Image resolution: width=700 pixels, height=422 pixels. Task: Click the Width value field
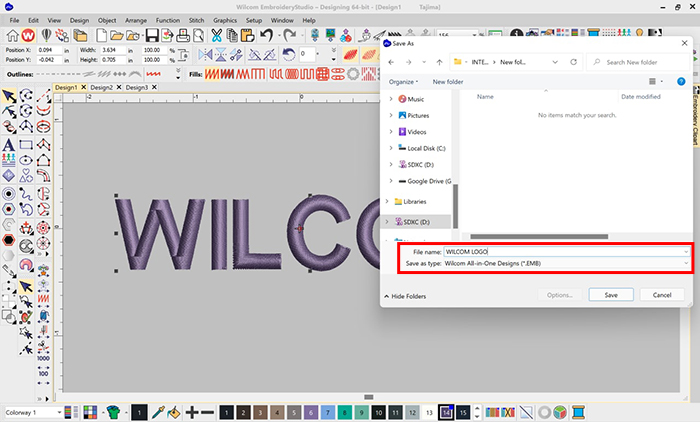tap(113, 50)
